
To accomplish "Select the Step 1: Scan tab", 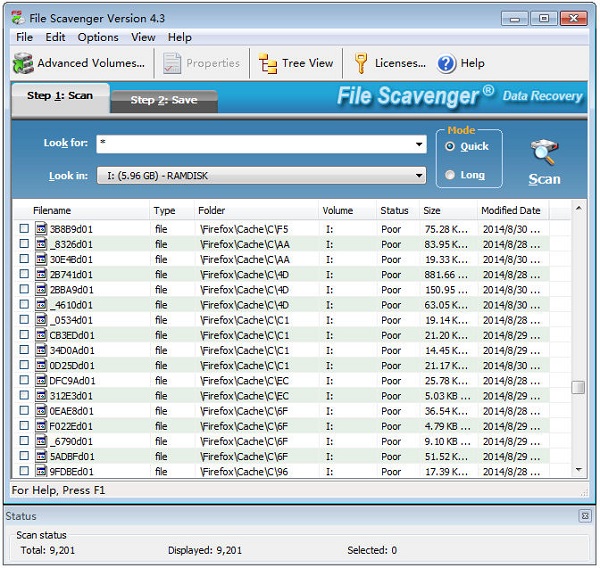I will point(60,96).
